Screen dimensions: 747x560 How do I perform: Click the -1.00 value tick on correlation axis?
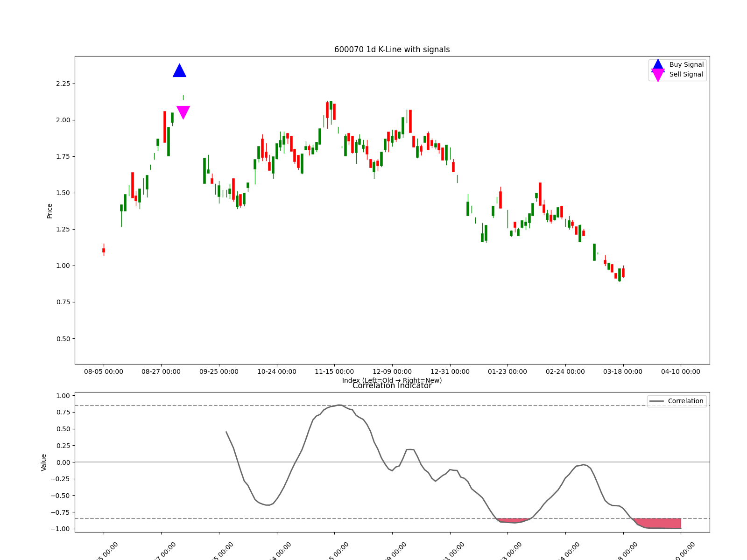pos(61,529)
